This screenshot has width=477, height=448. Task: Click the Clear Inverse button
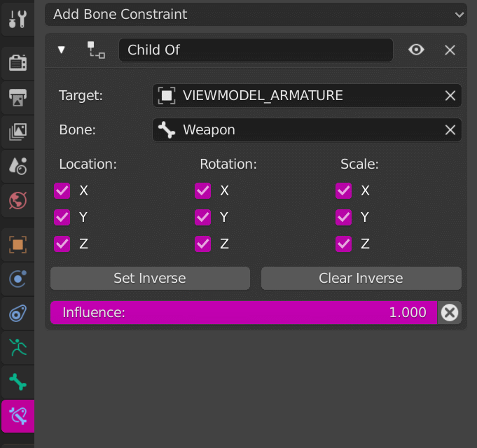click(361, 278)
